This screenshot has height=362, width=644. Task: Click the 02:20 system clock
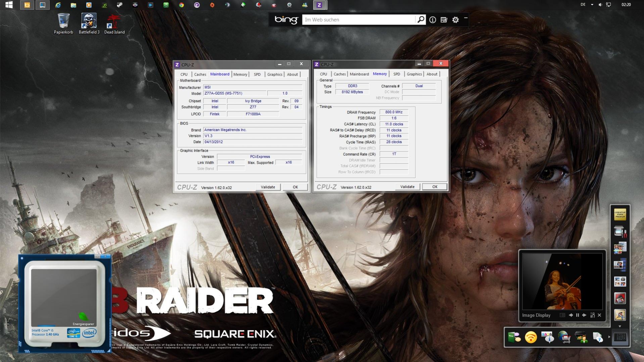626,5
